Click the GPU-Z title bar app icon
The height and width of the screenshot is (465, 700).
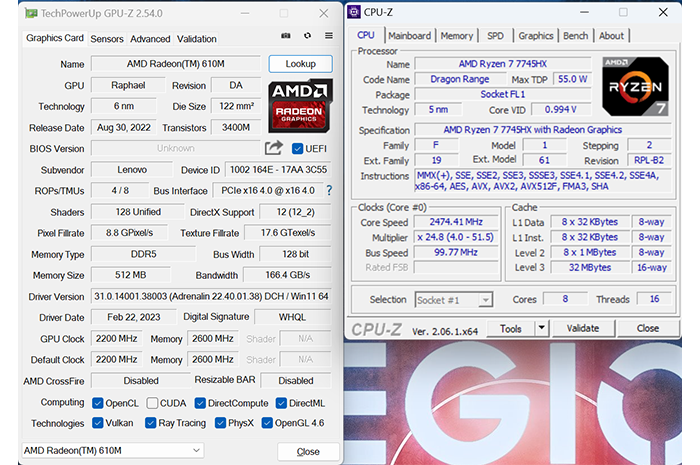[x=31, y=13]
